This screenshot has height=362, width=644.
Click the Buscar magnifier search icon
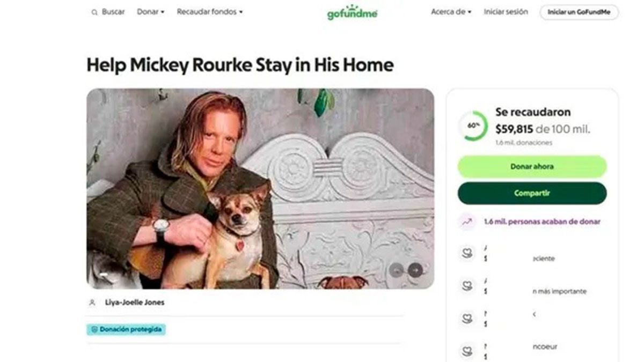[94, 12]
